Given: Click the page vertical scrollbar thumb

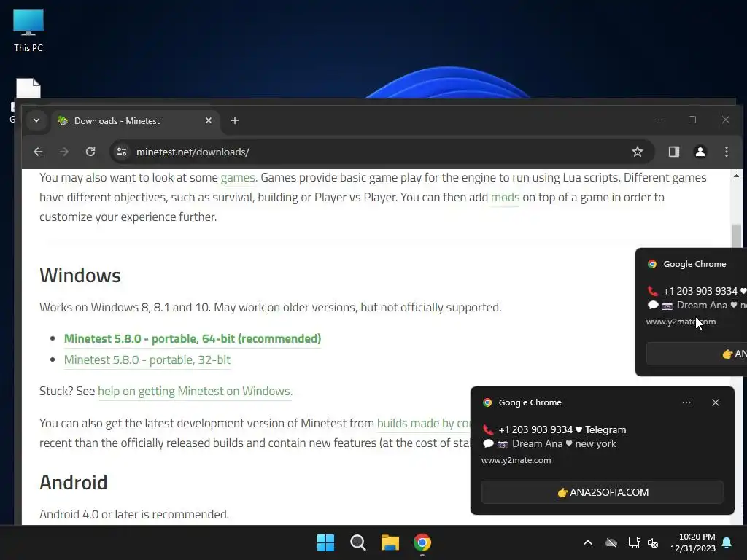Looking at the screenshot, I should pyautogui.click(x=737, y=236).
